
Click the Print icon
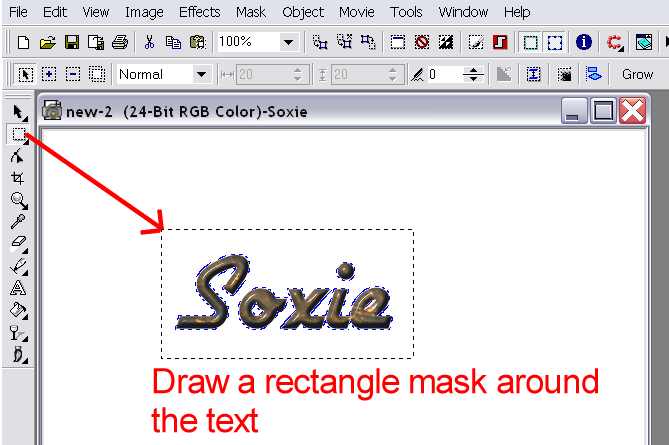point(120,43)
